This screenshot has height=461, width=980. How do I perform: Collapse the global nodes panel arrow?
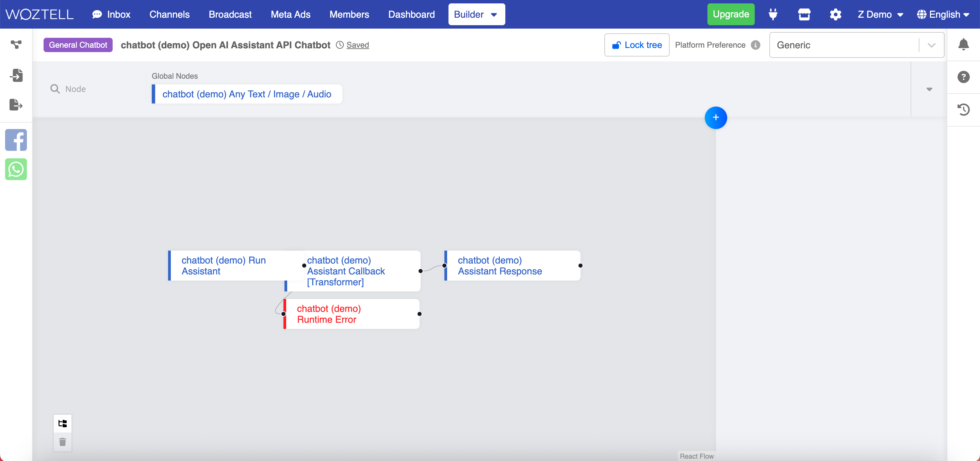coord(929,90)
